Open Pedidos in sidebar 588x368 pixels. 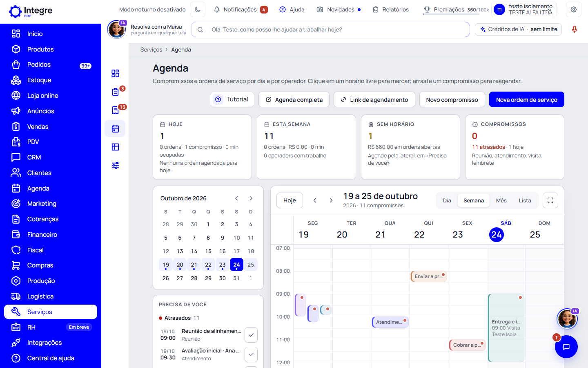point(51,65)
